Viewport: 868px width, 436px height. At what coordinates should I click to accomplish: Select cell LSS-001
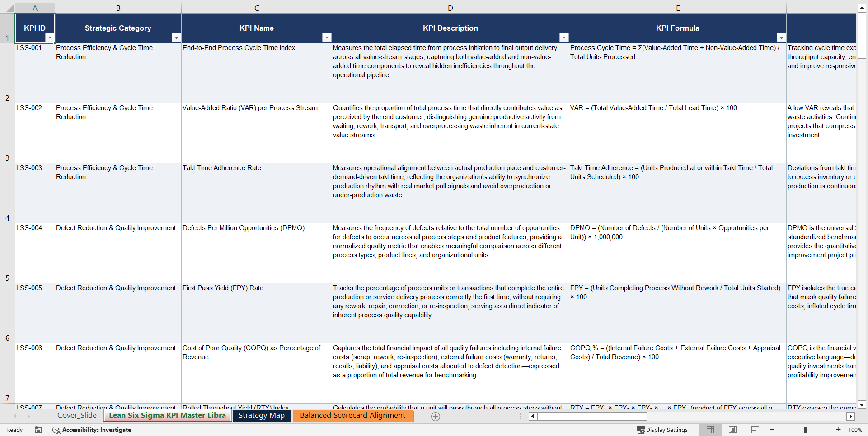point(35,73)
